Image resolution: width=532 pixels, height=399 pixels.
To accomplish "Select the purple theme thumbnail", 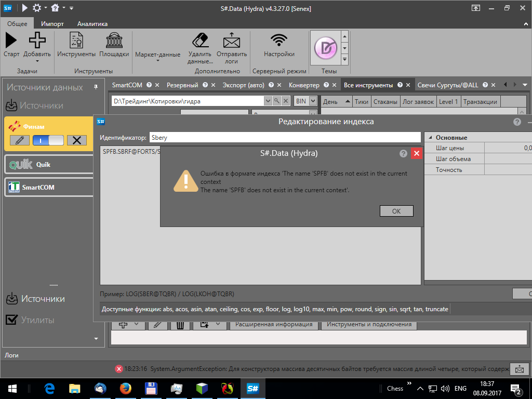I will 325,48.
